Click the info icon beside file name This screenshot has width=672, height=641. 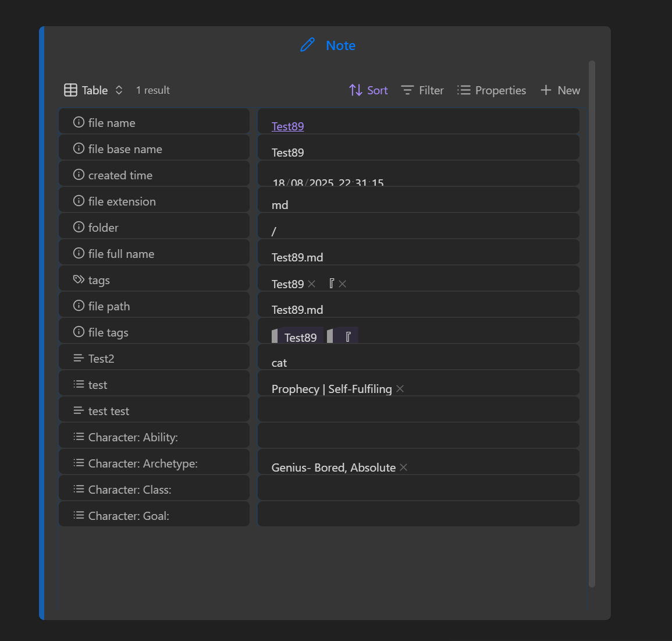point(79,122)
